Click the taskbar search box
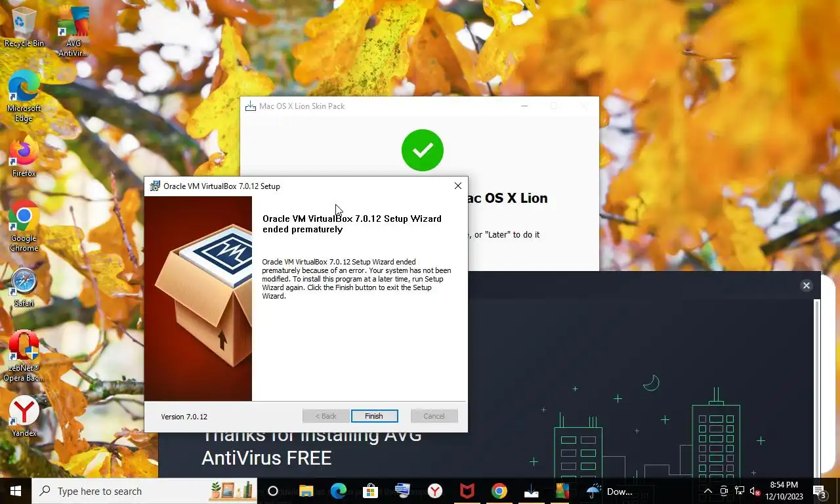 click(x=144, y=491)
